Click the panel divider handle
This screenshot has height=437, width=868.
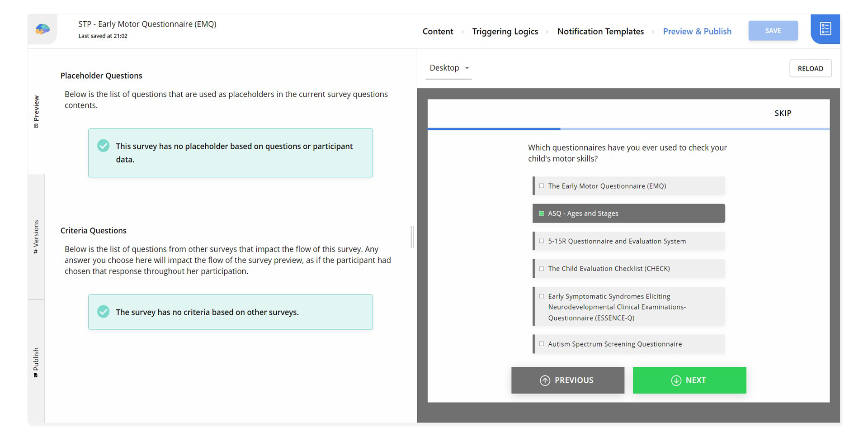coord(412,237)
